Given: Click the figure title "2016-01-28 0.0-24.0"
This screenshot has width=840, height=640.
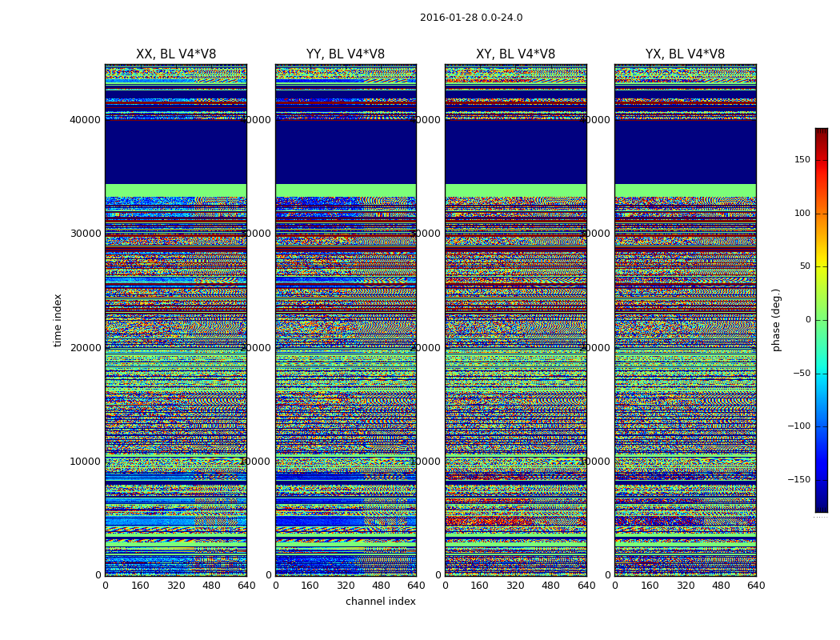Looking at the screenshot, I should [x=470, y=18].
